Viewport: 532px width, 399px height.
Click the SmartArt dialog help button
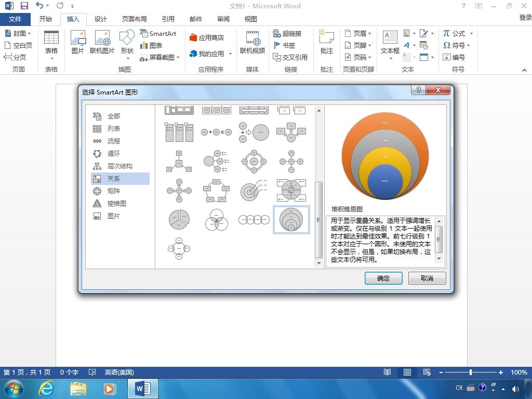(x=418, y=90)
